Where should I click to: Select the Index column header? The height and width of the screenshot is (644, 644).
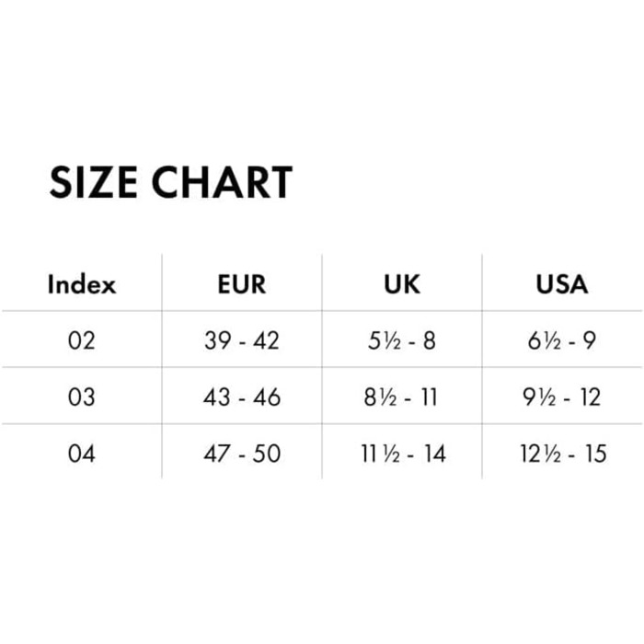pyautogui.click(x=82, y=284)
